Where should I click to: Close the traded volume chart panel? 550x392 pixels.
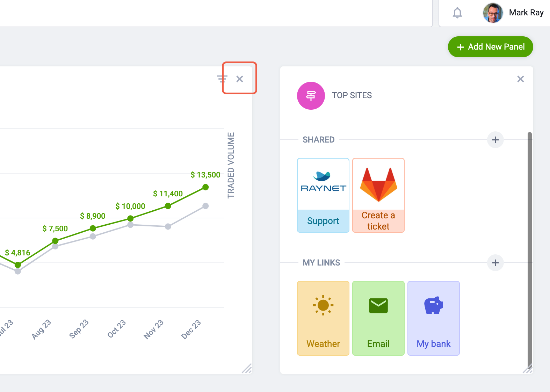point(240,79)
